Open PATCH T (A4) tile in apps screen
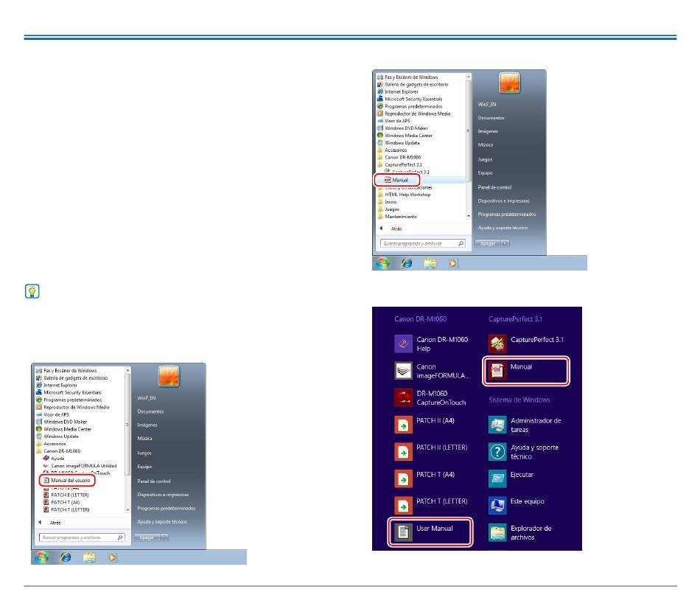 pos(425,478)
